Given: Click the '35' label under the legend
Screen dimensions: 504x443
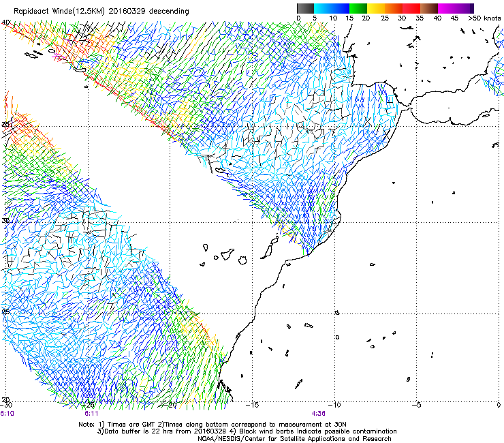Looking at the screenshot, I should tap(420, 18).
